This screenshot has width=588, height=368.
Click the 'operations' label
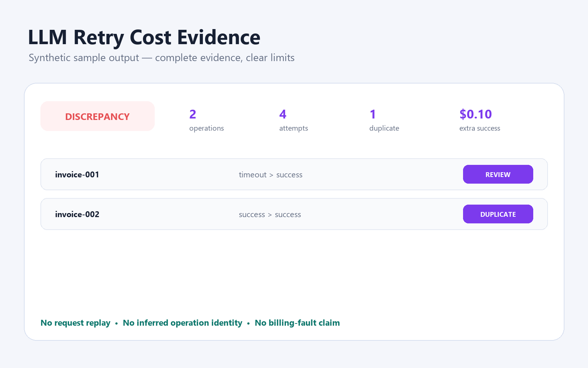point(207,128)
